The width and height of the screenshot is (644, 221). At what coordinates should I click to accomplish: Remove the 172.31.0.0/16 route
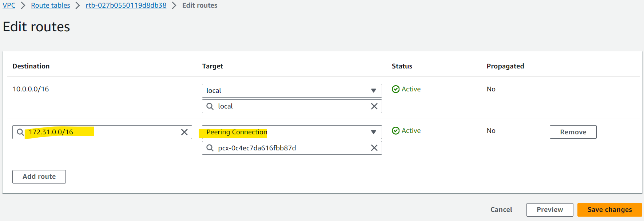pos(573,132)
